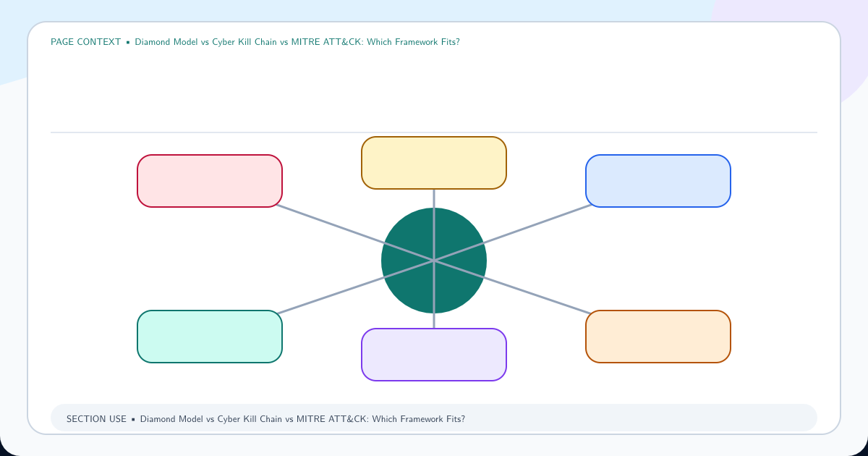Viewport: 868px width, 456px height.
Task: Select the peach orange node
Action: (x=658, y=337)
